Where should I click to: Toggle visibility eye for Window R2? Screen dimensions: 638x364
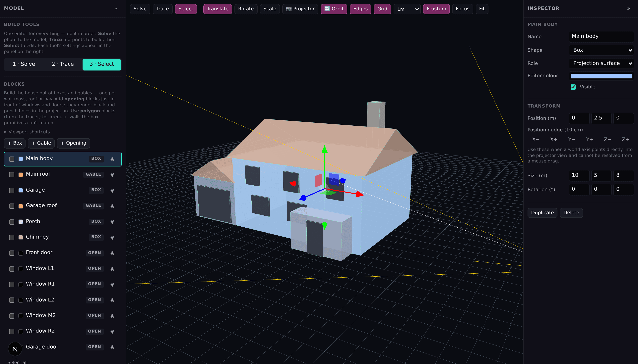coord(112,332)
